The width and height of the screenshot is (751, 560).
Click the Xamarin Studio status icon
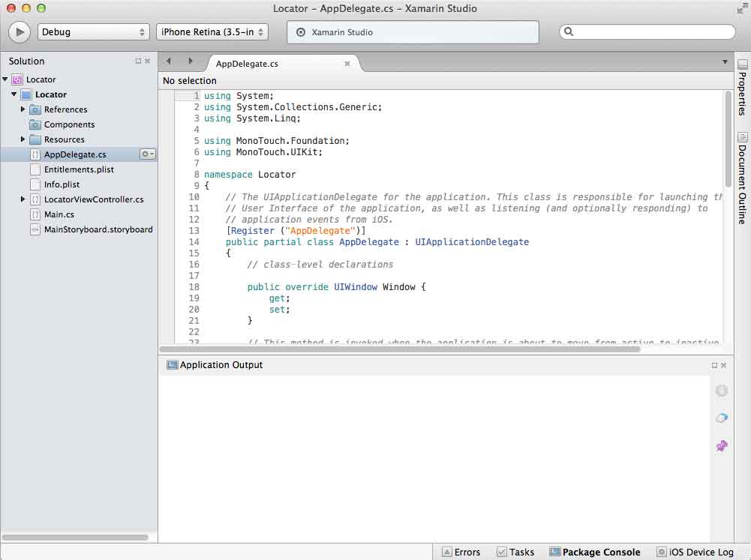[x=300, y=32]
